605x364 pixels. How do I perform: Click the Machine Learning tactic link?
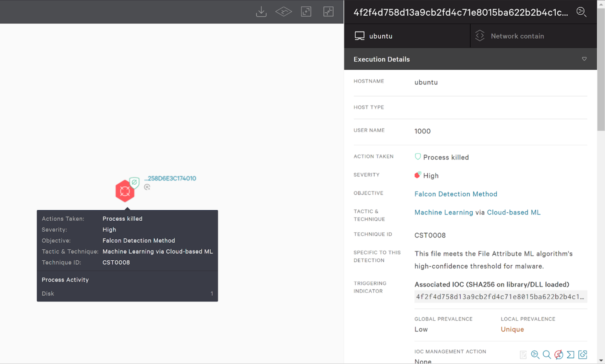pos(443,212)
